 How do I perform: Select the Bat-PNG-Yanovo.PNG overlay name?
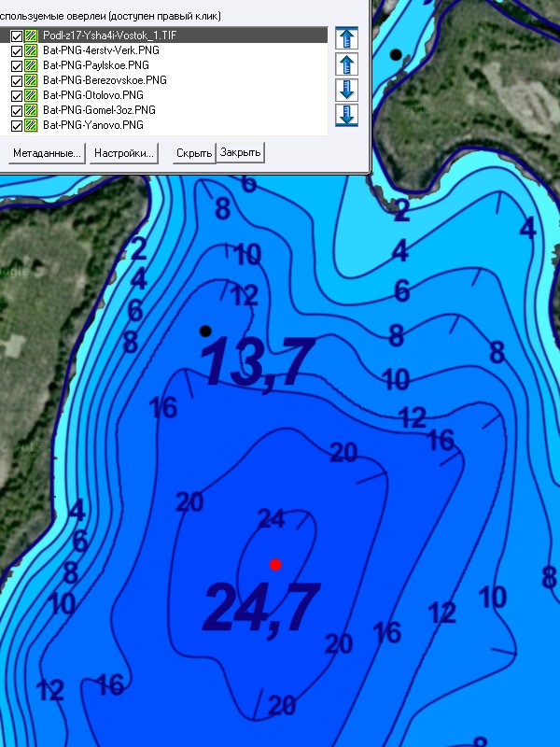pos(93,125)
